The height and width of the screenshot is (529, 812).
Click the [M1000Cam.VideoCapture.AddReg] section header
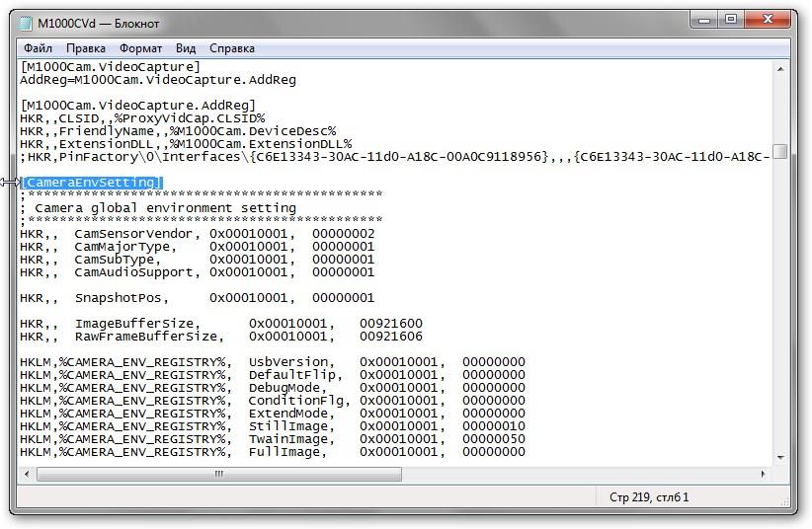click(138, 106)
